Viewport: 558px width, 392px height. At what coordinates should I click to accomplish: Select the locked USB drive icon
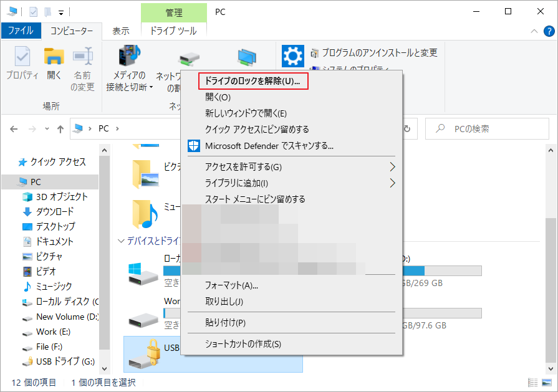pyautogui.click(x=143, y=353)
